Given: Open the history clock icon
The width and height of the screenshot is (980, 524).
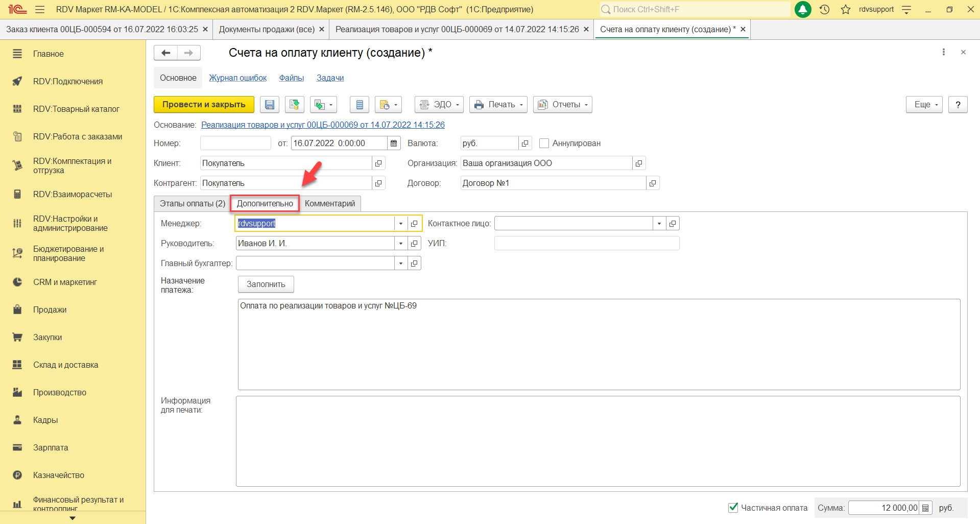Looking at the screenshot, I should pyautogui.click(x=824, y=9).
